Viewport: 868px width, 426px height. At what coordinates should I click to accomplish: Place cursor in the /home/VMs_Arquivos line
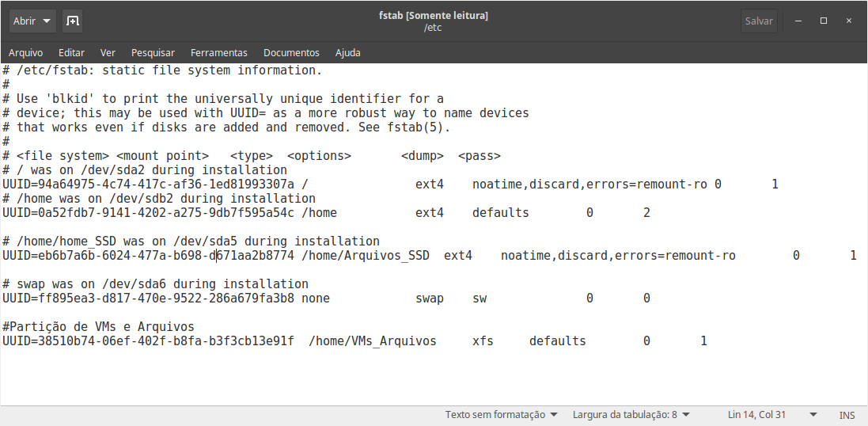coord(354,340)
